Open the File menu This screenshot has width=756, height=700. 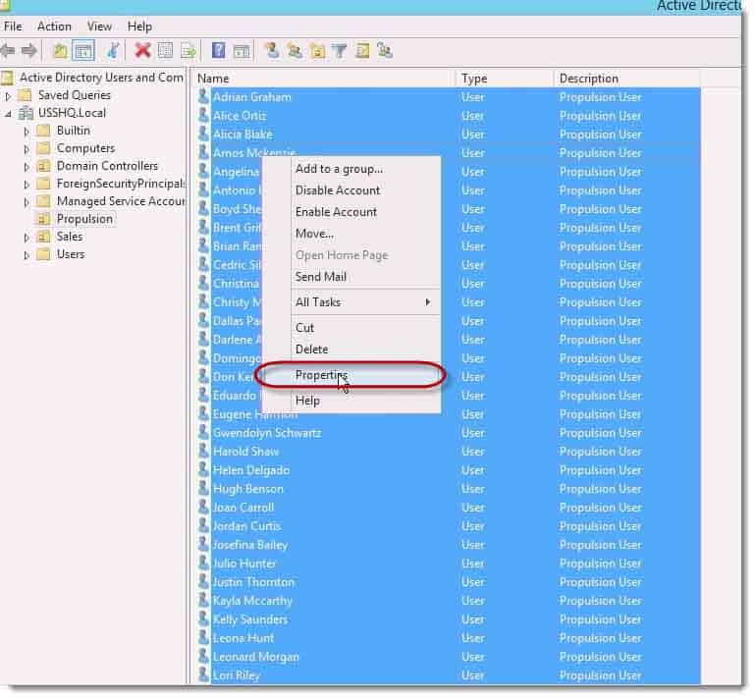13,27
